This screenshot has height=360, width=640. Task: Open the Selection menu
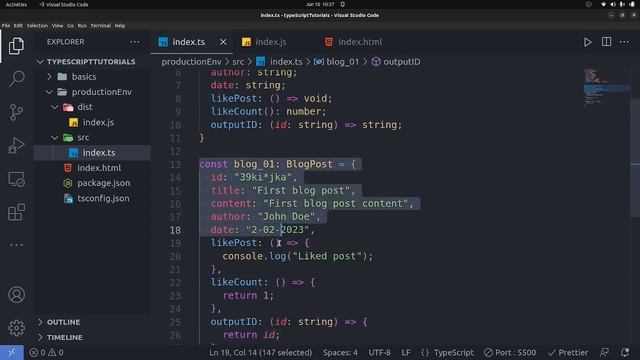click(37, 25)
